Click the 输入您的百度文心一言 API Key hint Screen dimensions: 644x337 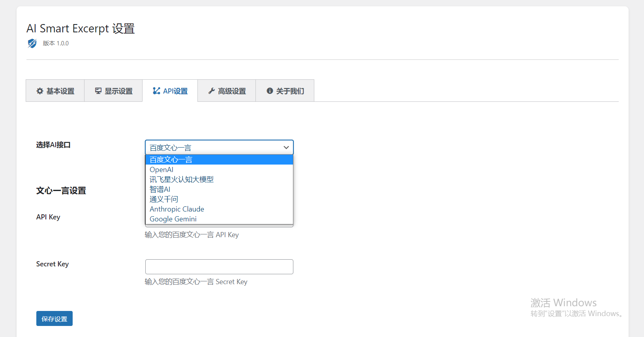(x=192, y=235)
